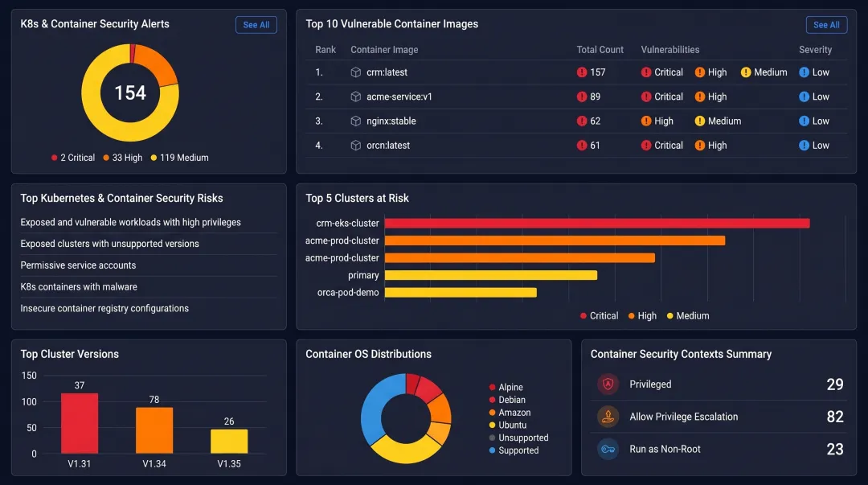Image resolution: width=868 pixels, height=485 pixels.
Task: Click Critical severity icon in orcn:latest row
Action: point(646,146)
